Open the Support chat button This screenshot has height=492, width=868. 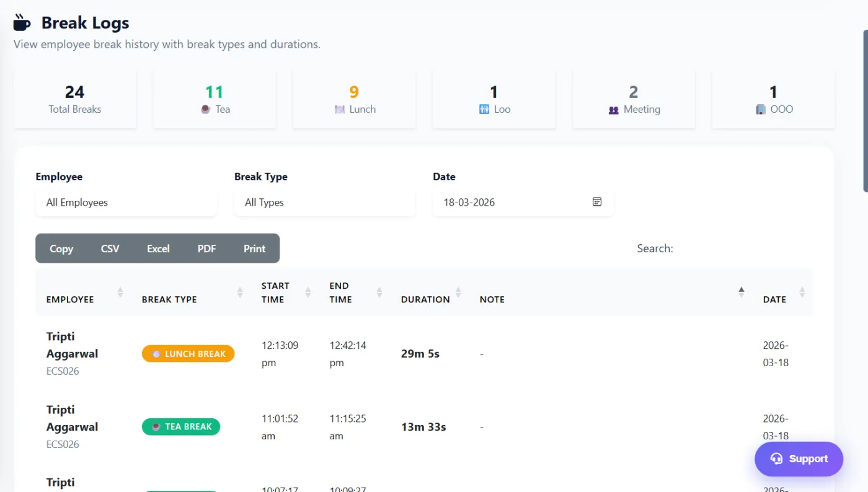(799, 459)
